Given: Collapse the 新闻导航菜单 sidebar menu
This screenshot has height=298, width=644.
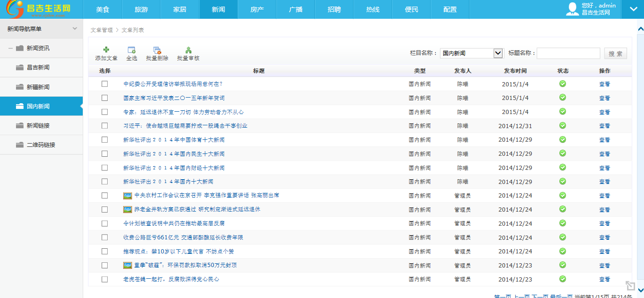Looking at the screenshot, I should click(75, 29).
